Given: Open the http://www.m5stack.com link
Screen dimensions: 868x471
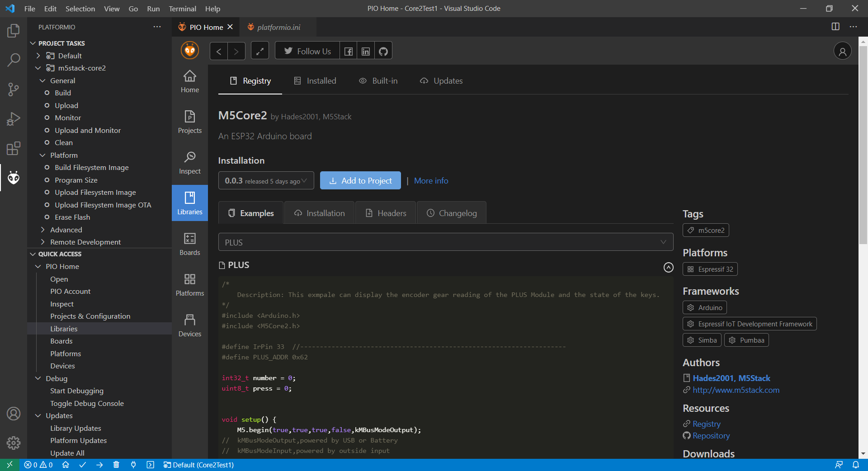Looking at the screenshot, I should [x=736, y=390].
